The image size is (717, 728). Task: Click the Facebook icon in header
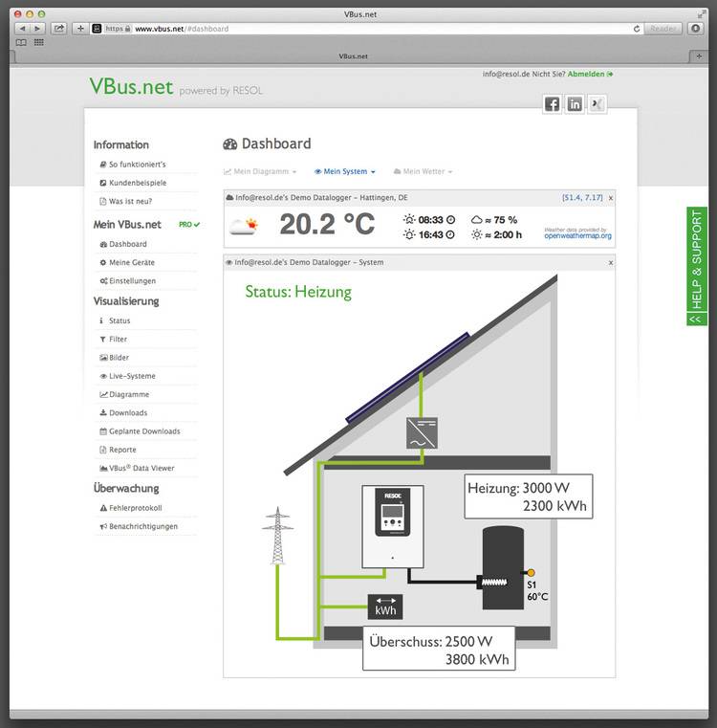[552, 105]
